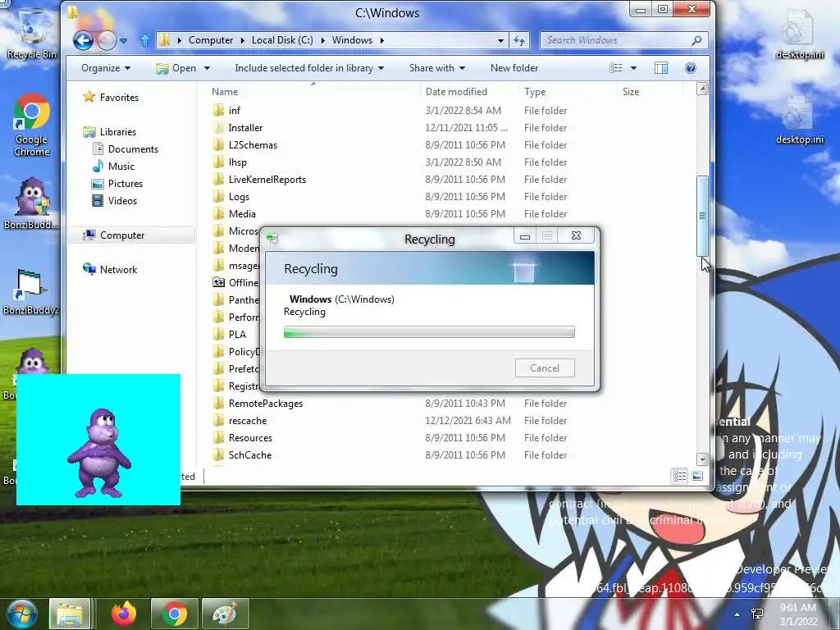
Task: Select Favorites in the navigation pane
Action: [111, 98]
